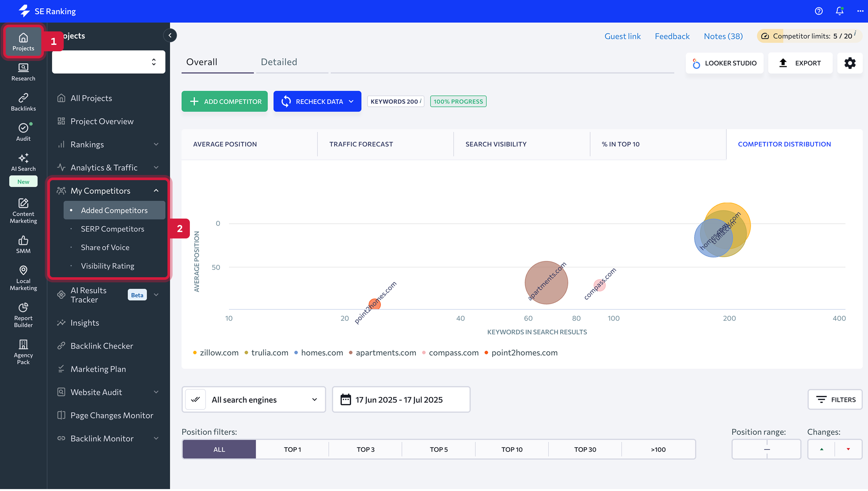Toggle compass.com in the chart legend
The width and height of the screenshot is (868, 491).
[450, 353]
